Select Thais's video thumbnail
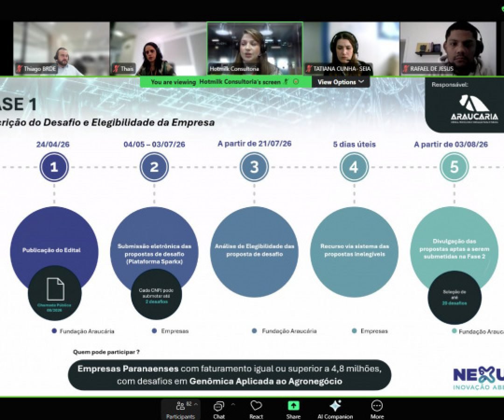The image size is (504, 420). point(158,49)
